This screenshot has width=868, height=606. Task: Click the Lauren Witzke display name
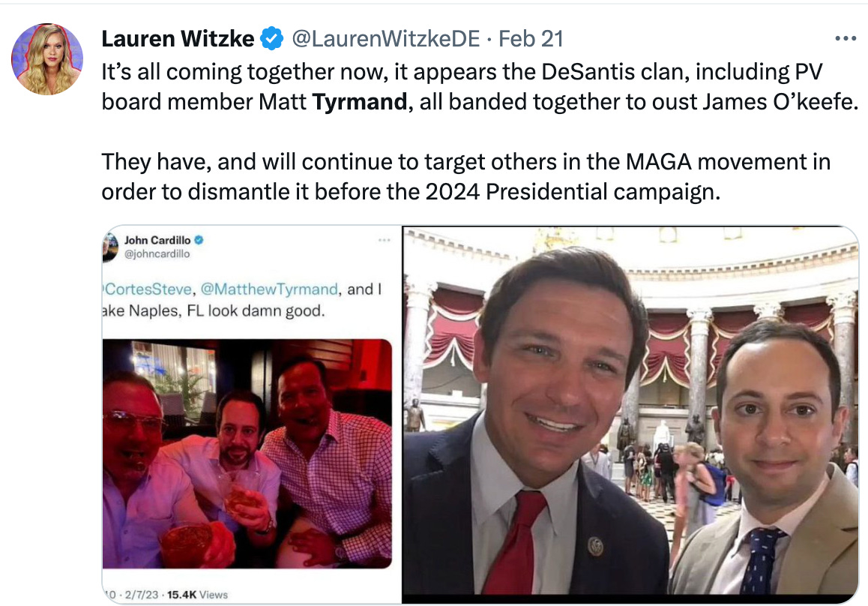pyautogui.click(x=178, y=39)
